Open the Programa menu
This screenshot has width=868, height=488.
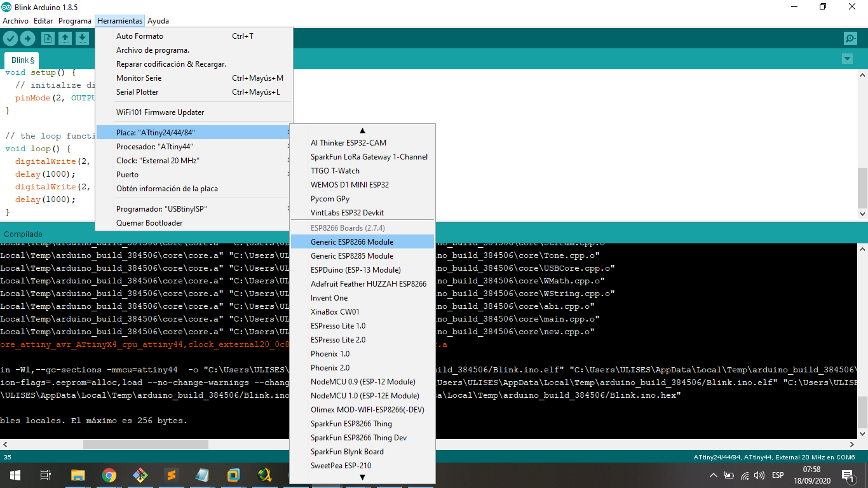[x=75, y=21]
